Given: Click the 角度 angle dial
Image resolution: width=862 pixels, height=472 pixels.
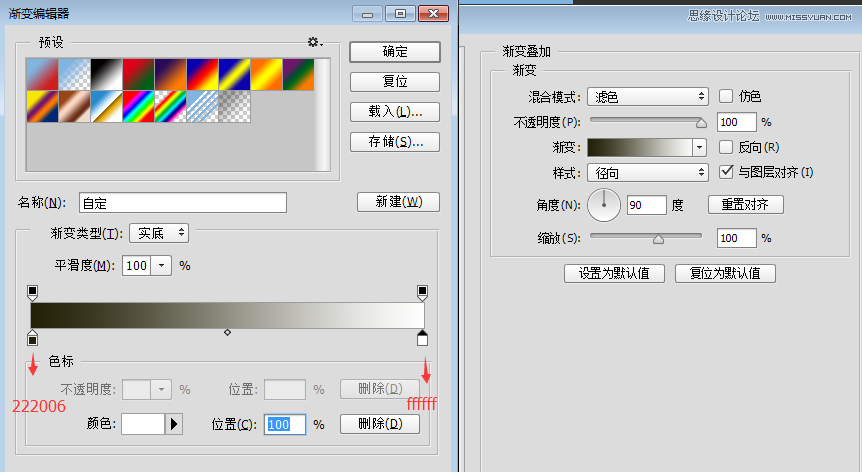Looking at the screenshot, I should click(x=604, y=205).
